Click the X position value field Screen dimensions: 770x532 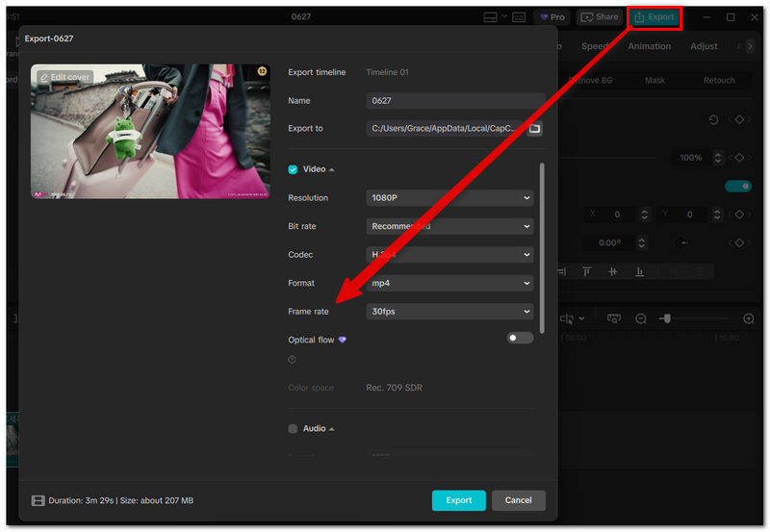click(x=618, y=215)
